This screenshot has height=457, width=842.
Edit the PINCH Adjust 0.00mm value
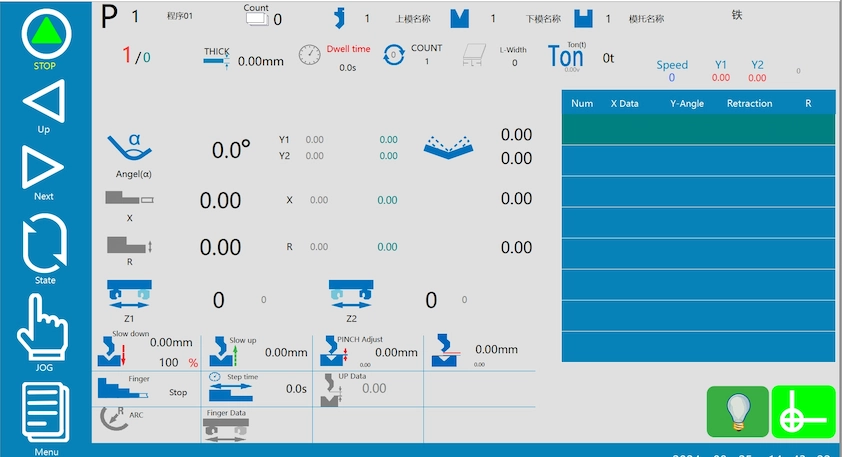[x=396, y=352]
